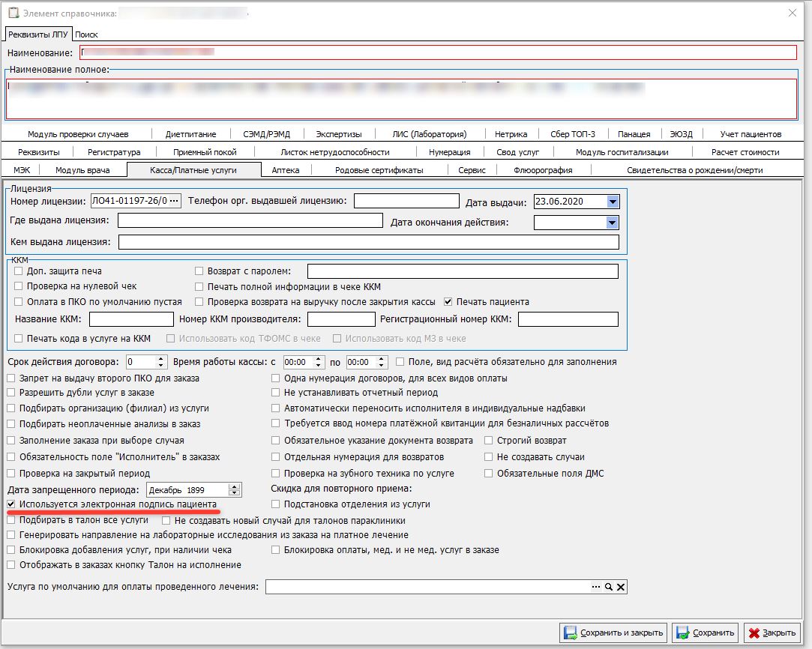812x649 pixels.
Task: Switch to the Аптека tab
Action: coord(286,170)
